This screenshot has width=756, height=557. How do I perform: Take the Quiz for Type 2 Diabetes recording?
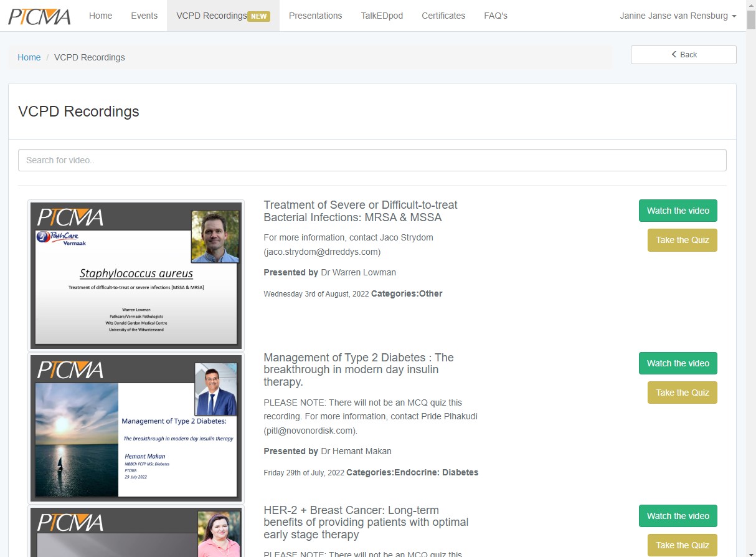click(x=683, y=393)
